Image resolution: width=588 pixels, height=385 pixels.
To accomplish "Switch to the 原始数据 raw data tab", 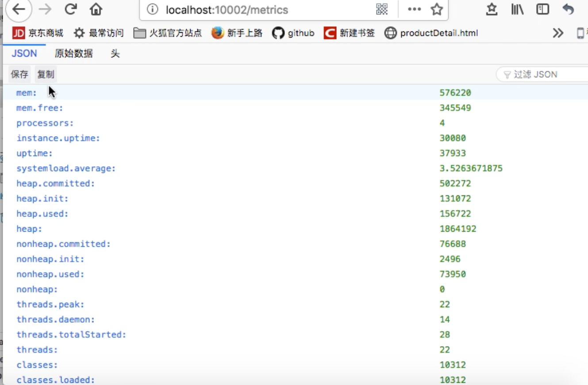I will click(74, 53).
